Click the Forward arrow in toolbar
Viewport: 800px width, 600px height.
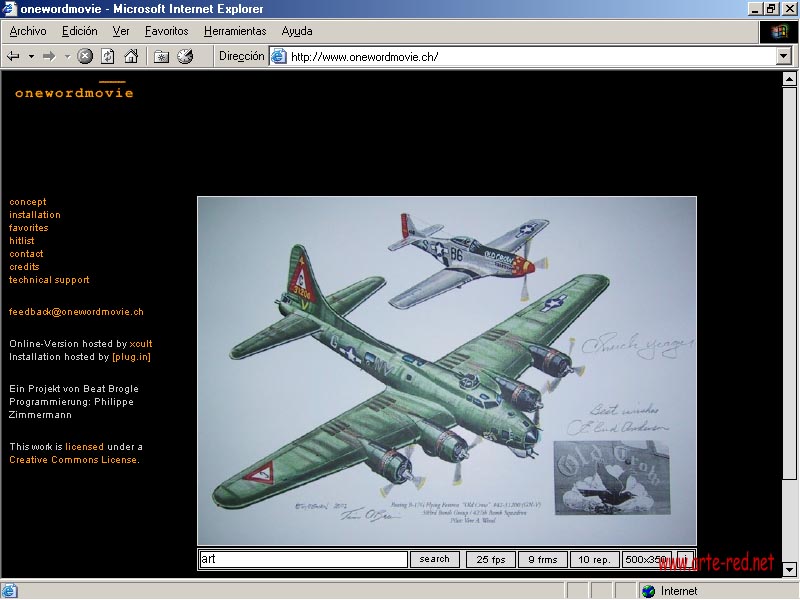point(49,57)
